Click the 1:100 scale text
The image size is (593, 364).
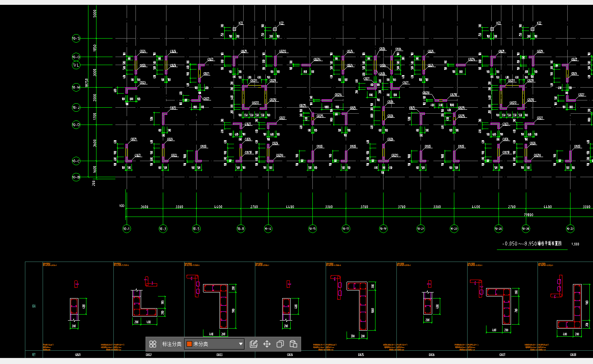click(575, 244)
